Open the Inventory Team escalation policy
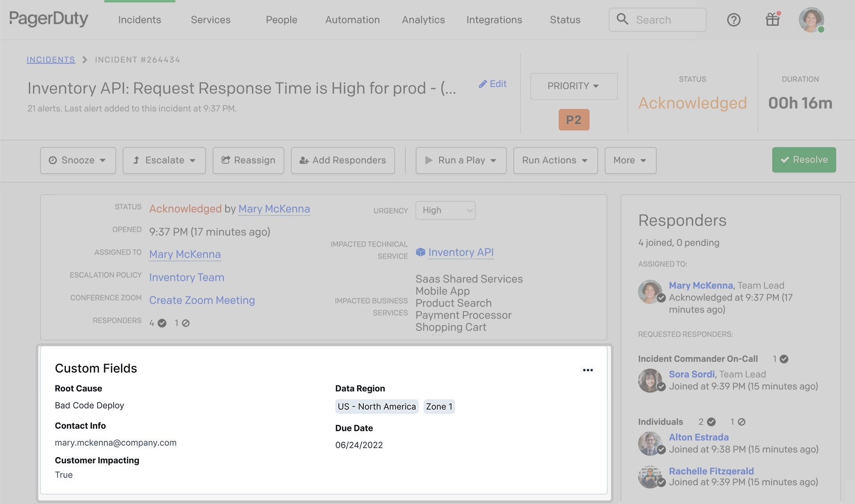 pyautogui.click(x=187, y=277)
